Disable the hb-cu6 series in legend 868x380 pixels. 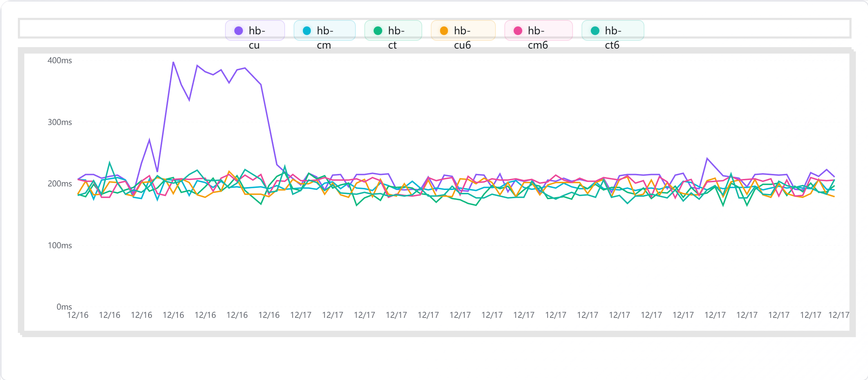point(463,31)
